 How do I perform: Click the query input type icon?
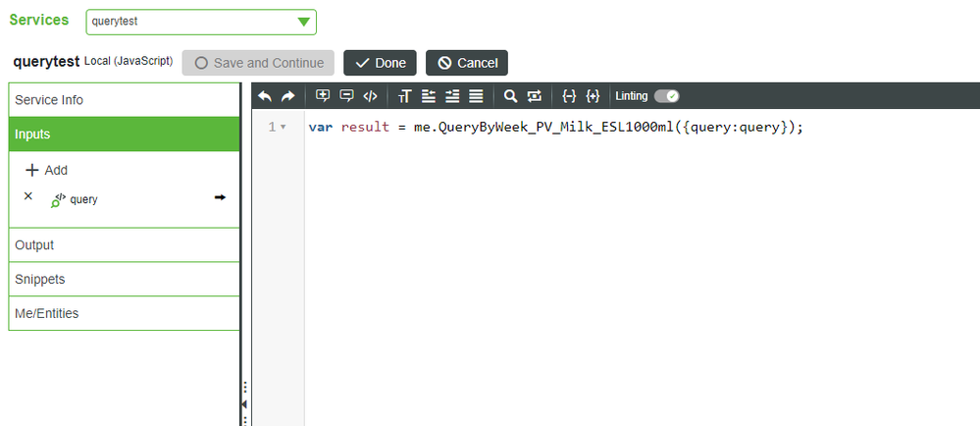[x=59, y=199]
